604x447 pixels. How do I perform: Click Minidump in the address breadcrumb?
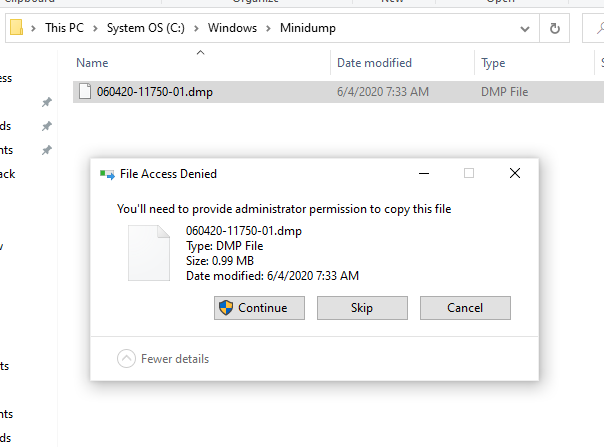tap(308, 28)
